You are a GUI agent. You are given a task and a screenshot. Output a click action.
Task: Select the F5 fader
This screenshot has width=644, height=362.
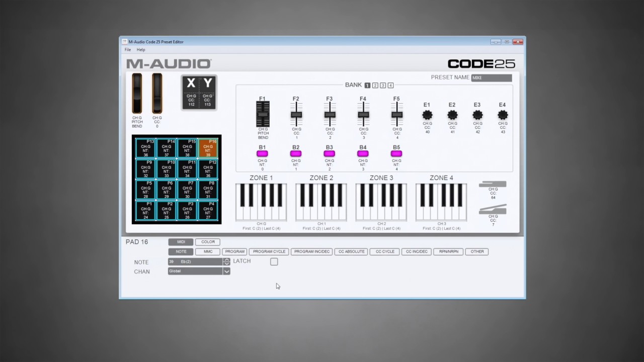(x=396, y=114)
